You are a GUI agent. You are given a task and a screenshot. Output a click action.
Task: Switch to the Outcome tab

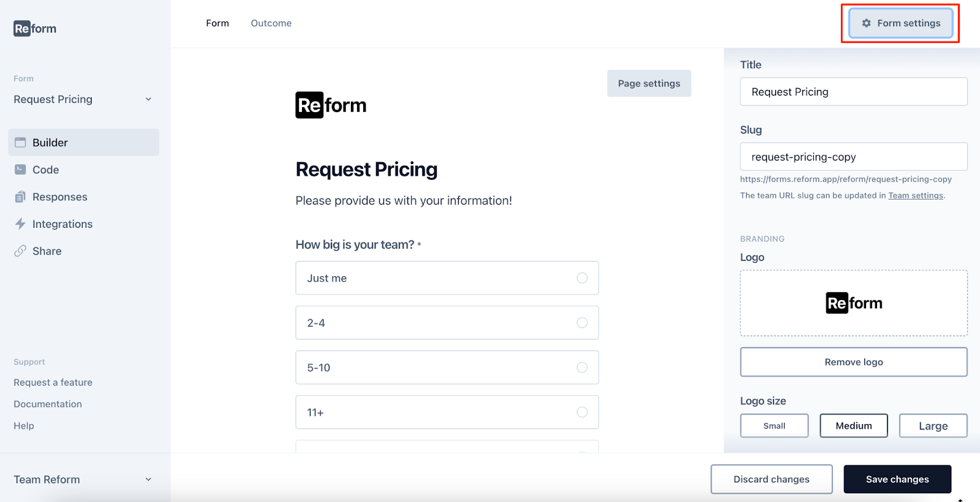(x=271, y=23)
